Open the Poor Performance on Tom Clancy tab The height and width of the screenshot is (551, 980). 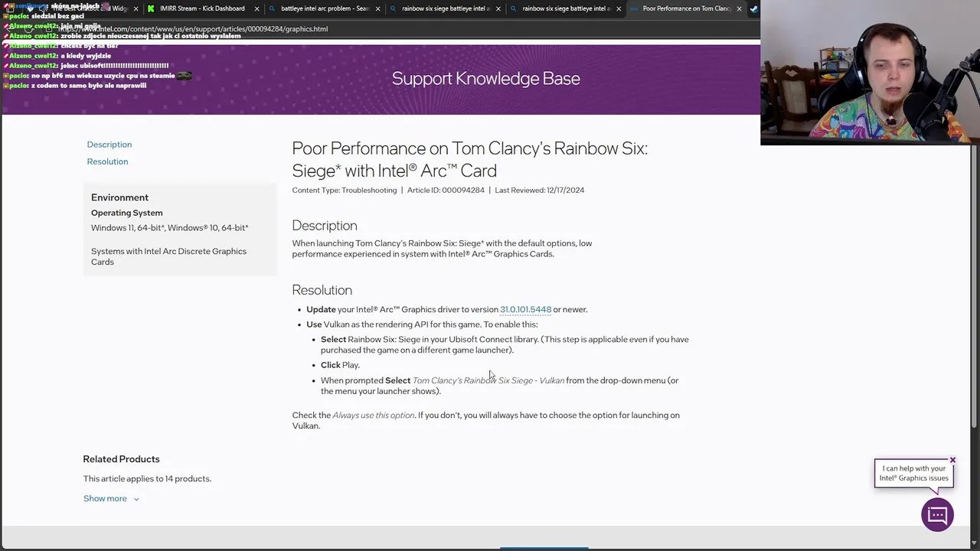pos(687,8)
